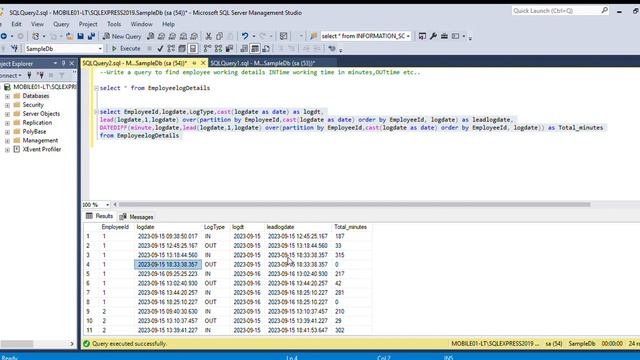Click the Solution Explorer window icon
This screenshot has height=360, width=640.
(x=422, y=36)
